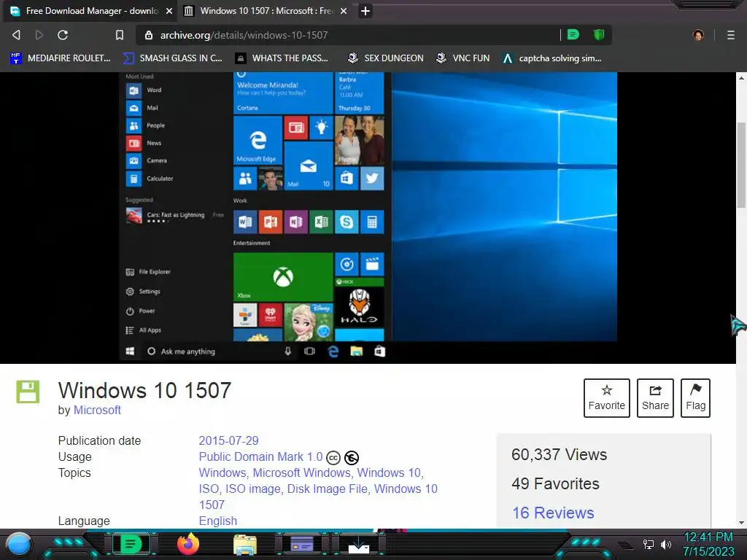The height and width of the screenshot is (560, 747).
Task: Open the 2015-07-29 publication date link
Action: pyautogui.click(x=228, y=440)
